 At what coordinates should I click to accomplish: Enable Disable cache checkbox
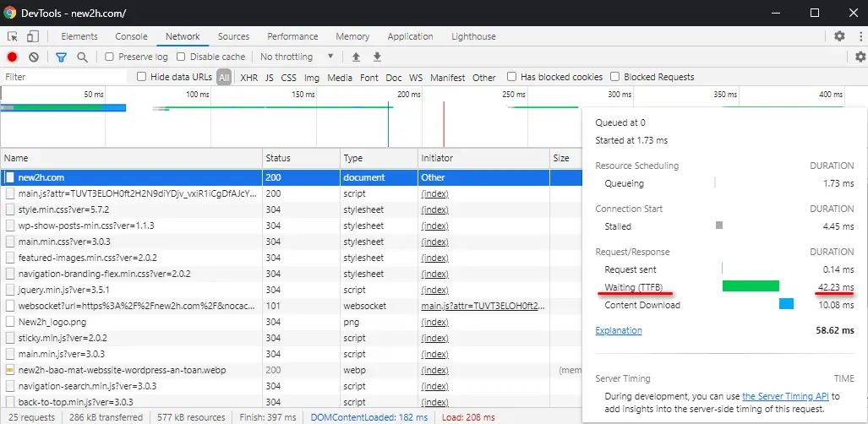click(x=181, y=57)
